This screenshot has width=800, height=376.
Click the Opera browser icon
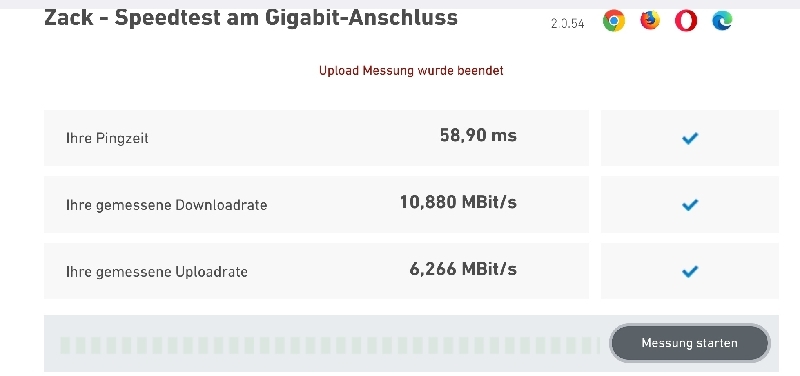(x=686, y=21)
